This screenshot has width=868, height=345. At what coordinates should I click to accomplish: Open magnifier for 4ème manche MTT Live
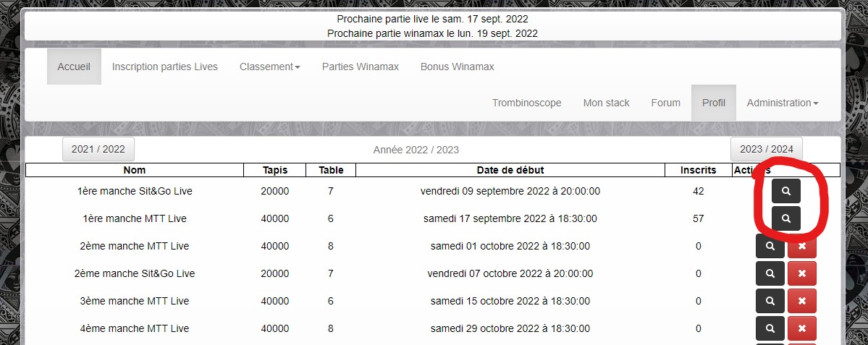pyautogui.click(x=770, y=328)
